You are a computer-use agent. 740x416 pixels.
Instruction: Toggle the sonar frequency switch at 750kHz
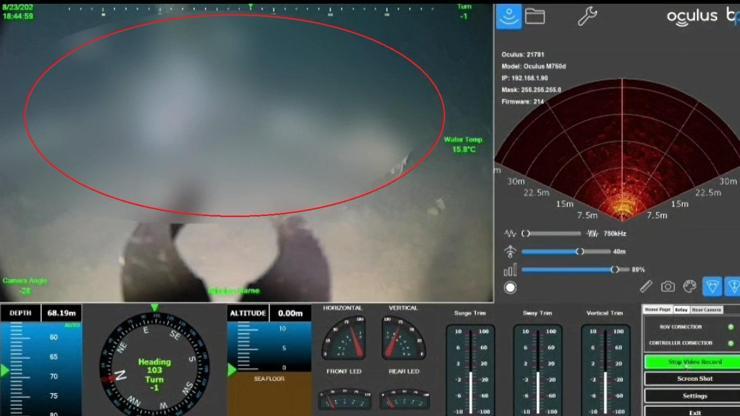[x=526, y=233]
